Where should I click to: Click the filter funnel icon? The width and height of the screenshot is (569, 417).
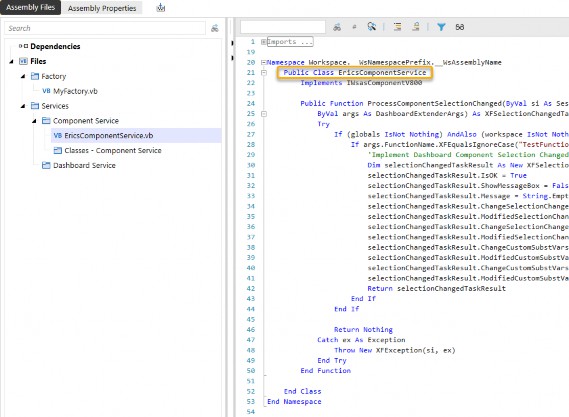coord(441,27)
